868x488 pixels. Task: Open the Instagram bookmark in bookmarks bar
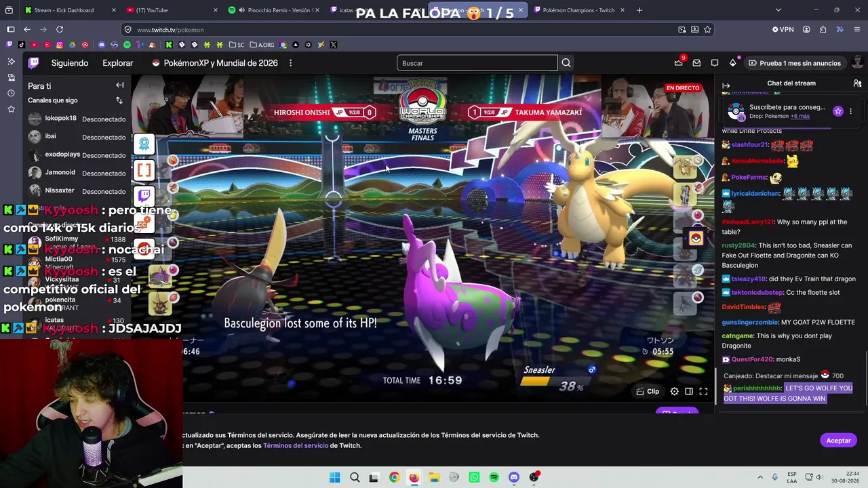tap(60, 45)
